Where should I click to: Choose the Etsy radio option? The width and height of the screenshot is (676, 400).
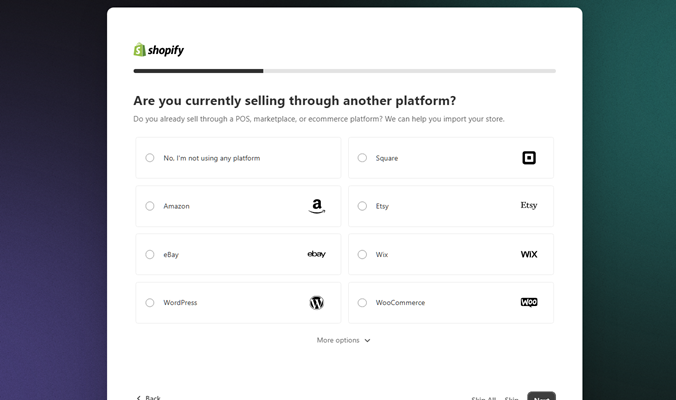pyautogui.click(x=362, y=206)
